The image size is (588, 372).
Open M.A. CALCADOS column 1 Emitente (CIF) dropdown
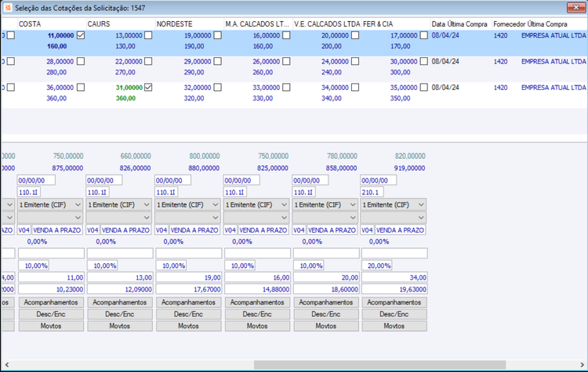pos(256,204)
